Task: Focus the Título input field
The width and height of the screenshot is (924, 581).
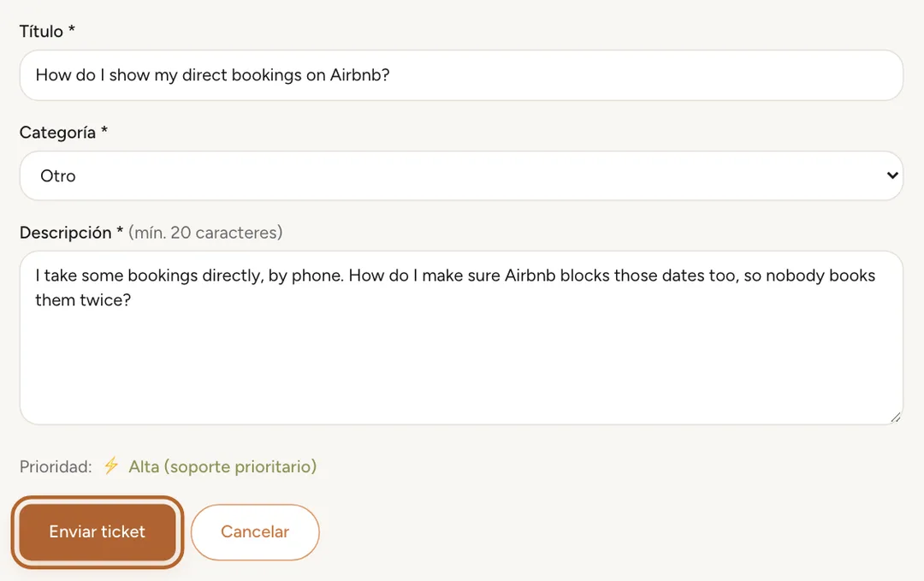Action: [461, 74]
